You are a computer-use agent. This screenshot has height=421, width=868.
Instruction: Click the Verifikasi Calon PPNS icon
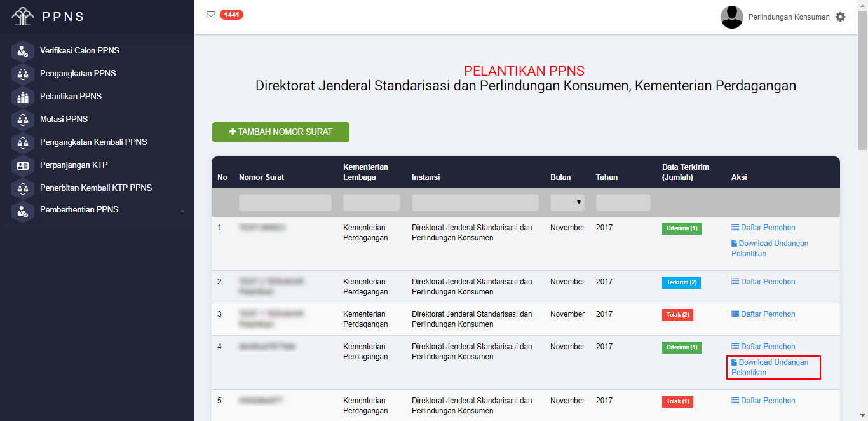point(23,51)
